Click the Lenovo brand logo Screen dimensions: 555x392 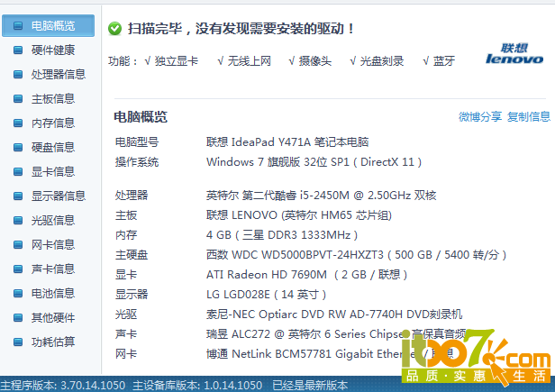pyautogui.click(x=514, y=54)
